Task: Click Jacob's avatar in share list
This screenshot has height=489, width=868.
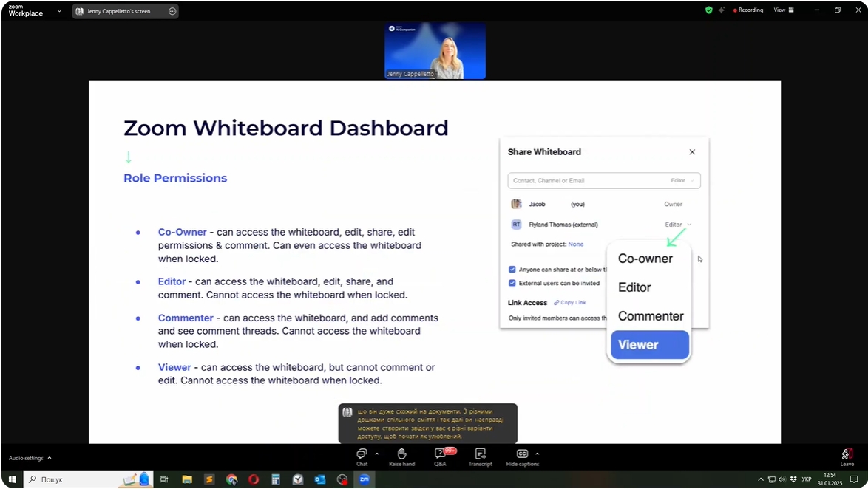Action: pos(516,204)
